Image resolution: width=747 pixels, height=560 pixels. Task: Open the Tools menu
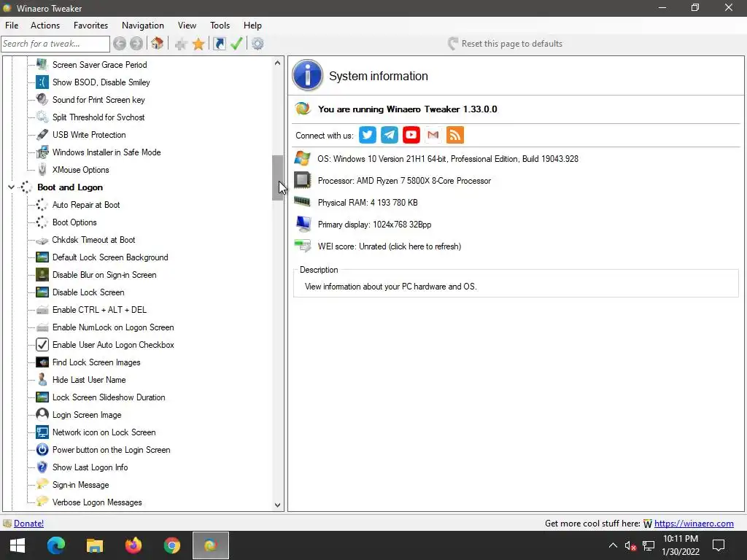tap(220, 26)
